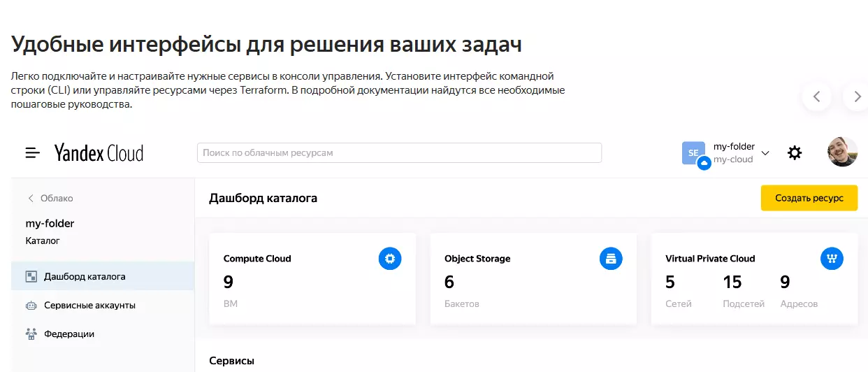Click the Сервисы section heading
Screen dimensions: 868x372
coord(232,361)
